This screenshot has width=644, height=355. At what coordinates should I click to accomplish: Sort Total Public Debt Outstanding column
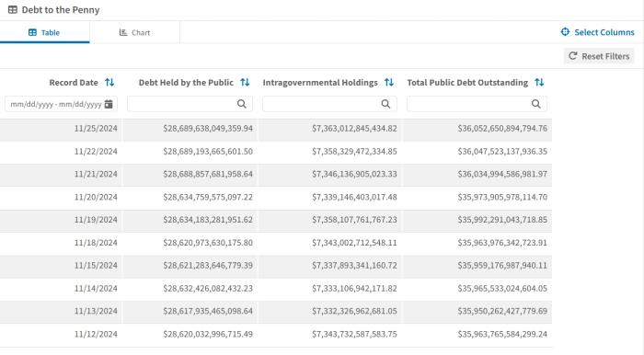(x=539, y=82)
